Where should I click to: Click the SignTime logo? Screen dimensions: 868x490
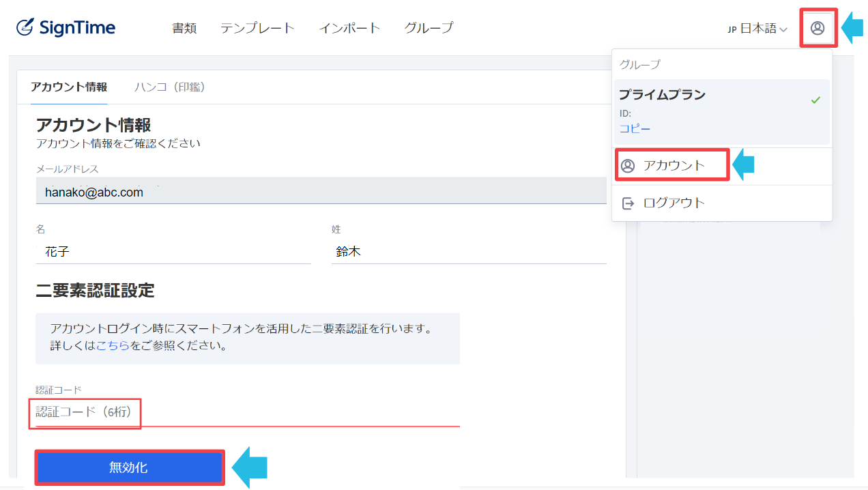[66, 28]
